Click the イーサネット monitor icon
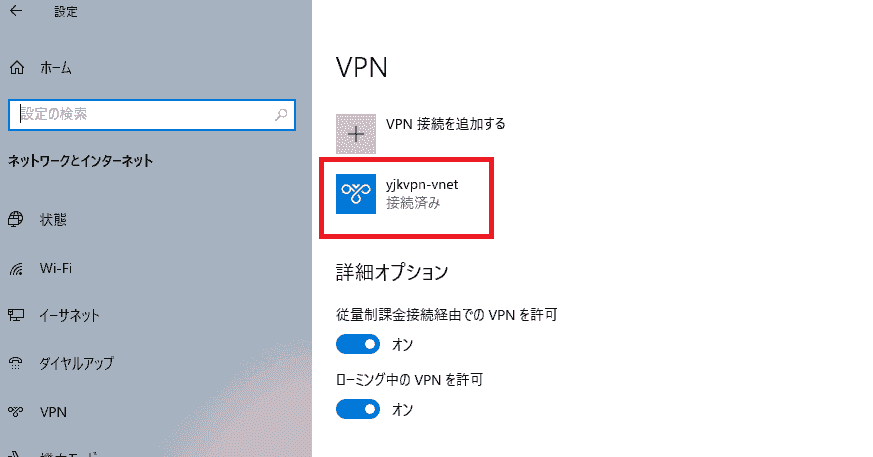Screen dimensions: 873x457 click(16, 316)
